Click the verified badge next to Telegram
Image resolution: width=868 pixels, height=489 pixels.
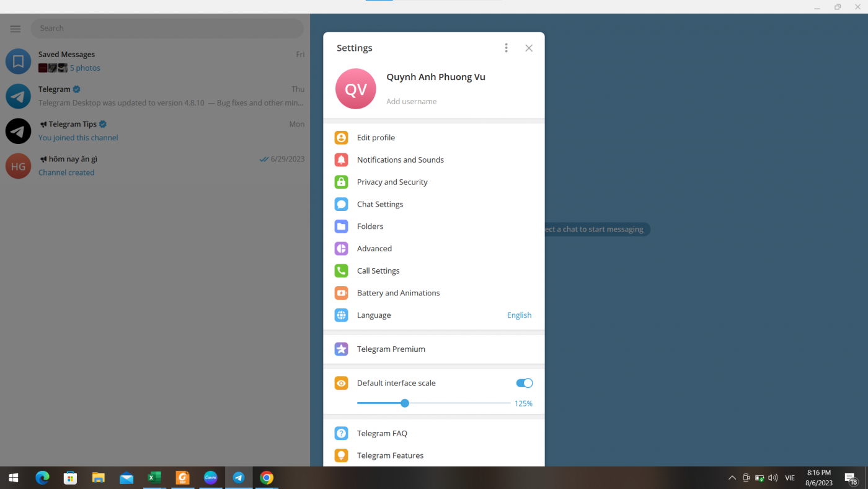tap(77, 89)
